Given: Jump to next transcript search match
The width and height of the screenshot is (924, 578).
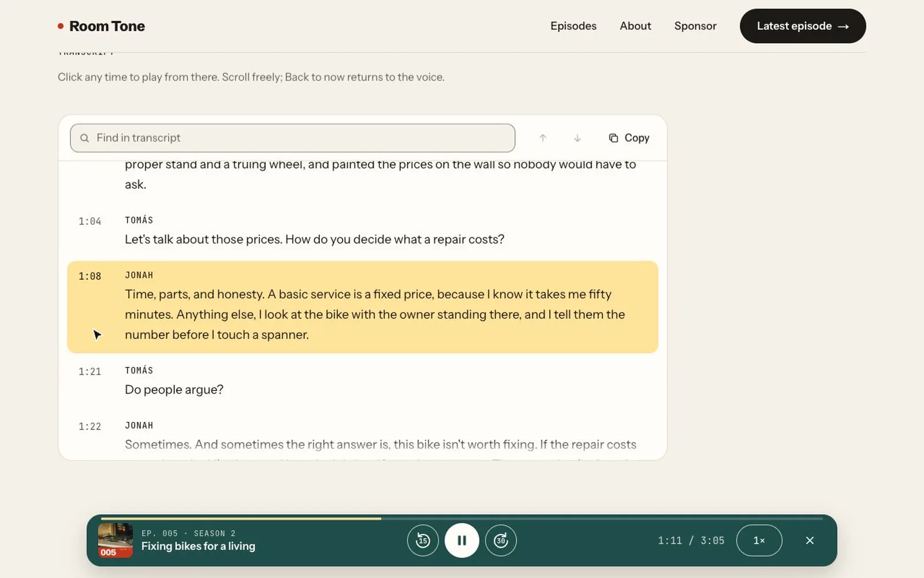Looking at the screenshot, I should [x=577, y=138].
